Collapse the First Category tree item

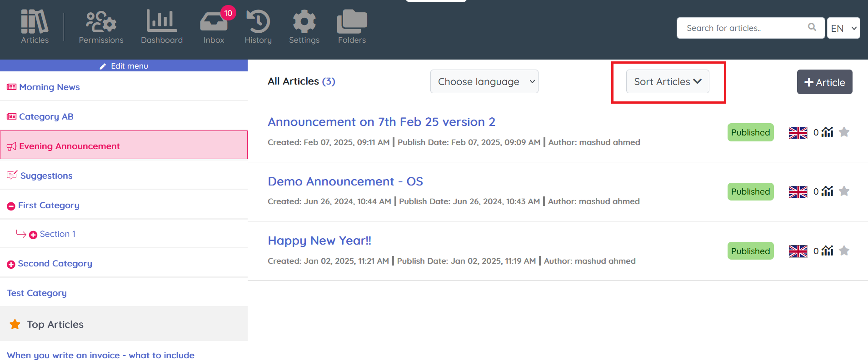(11, 206)
